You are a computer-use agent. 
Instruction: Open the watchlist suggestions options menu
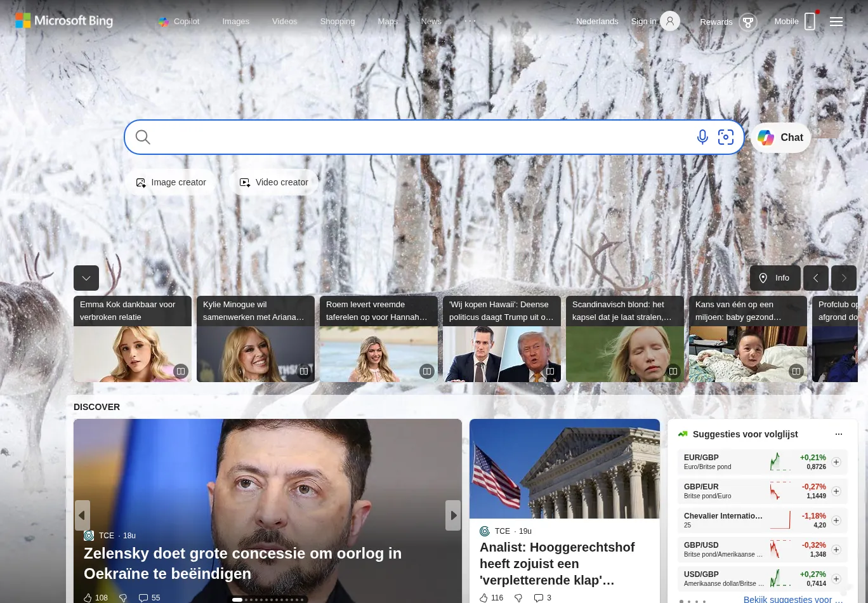[x=839, y=434]
